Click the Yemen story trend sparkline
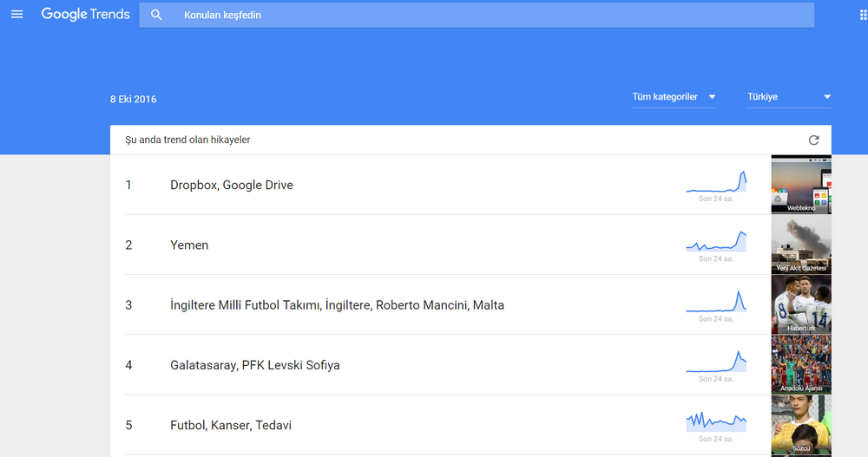This screenshot has width=868, height=457. click(x=716, y=242)
